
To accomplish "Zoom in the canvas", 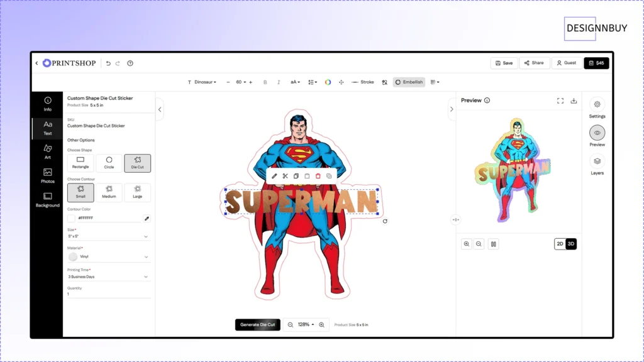I will tap(321, 325).
